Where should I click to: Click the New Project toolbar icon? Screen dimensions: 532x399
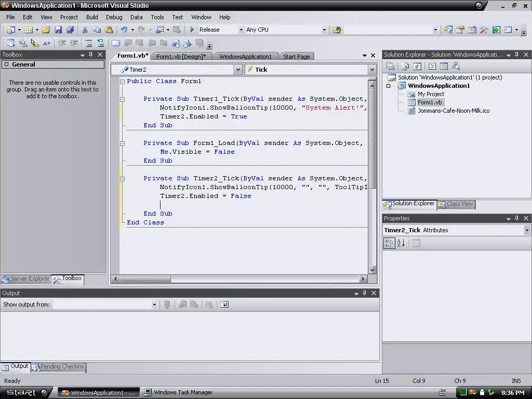coord(11,30)
